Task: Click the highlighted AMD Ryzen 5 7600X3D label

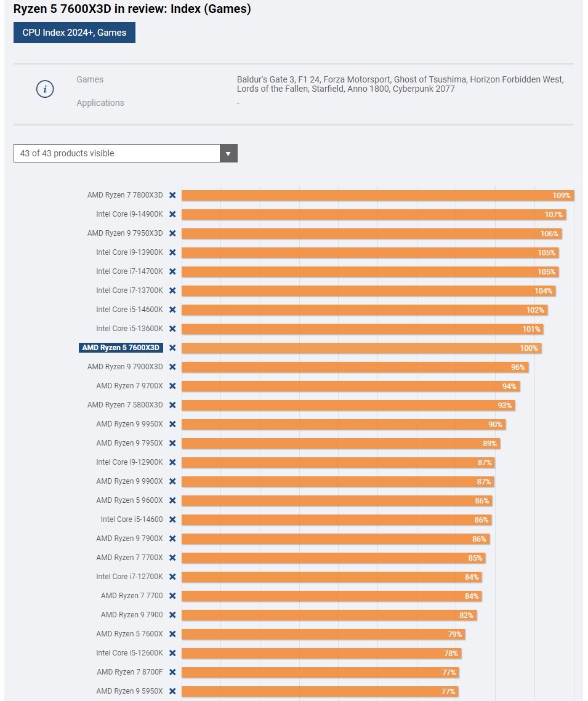Action: pyautogui.click(x=121, y=348)
